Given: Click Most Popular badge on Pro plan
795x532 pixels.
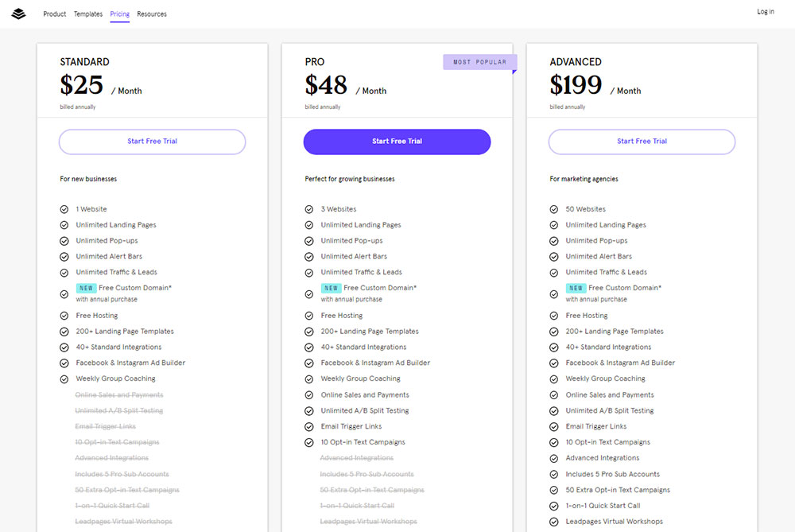Looking at the screenshot, I should (479, 62).
